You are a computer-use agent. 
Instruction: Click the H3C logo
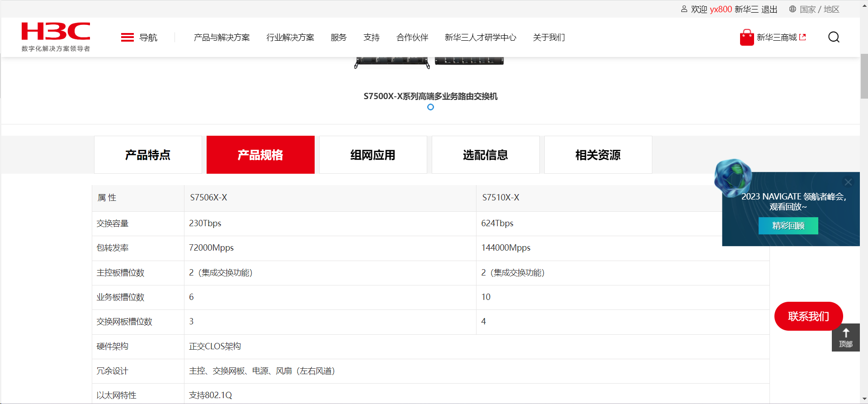(56, 37)
